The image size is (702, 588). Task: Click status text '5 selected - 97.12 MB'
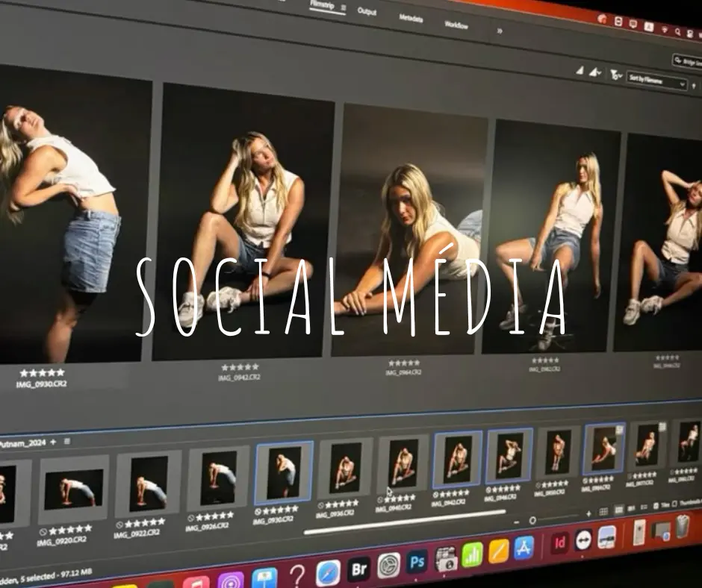[55, 576]
